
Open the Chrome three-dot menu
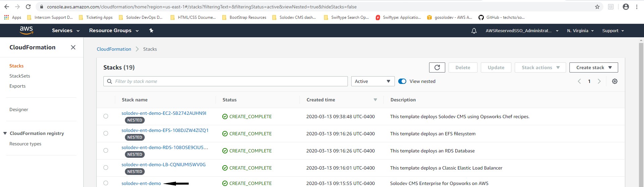coord(637,7)
